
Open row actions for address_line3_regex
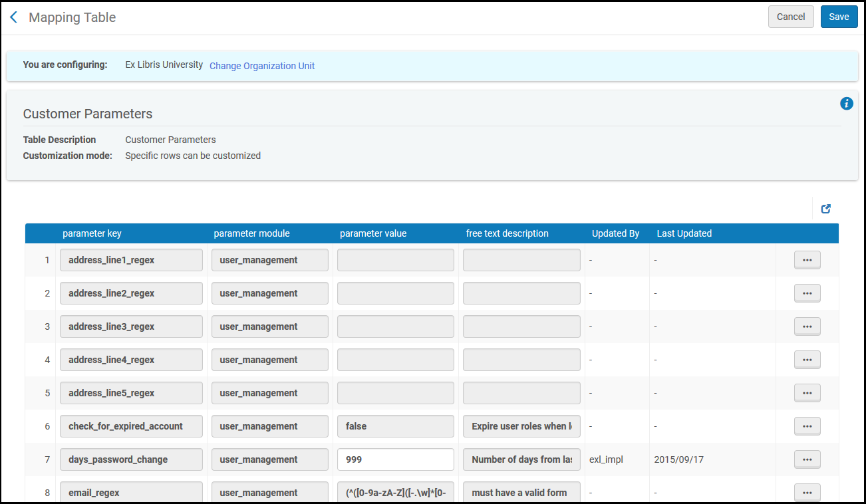pyautogui.click(x=807, y=326)
